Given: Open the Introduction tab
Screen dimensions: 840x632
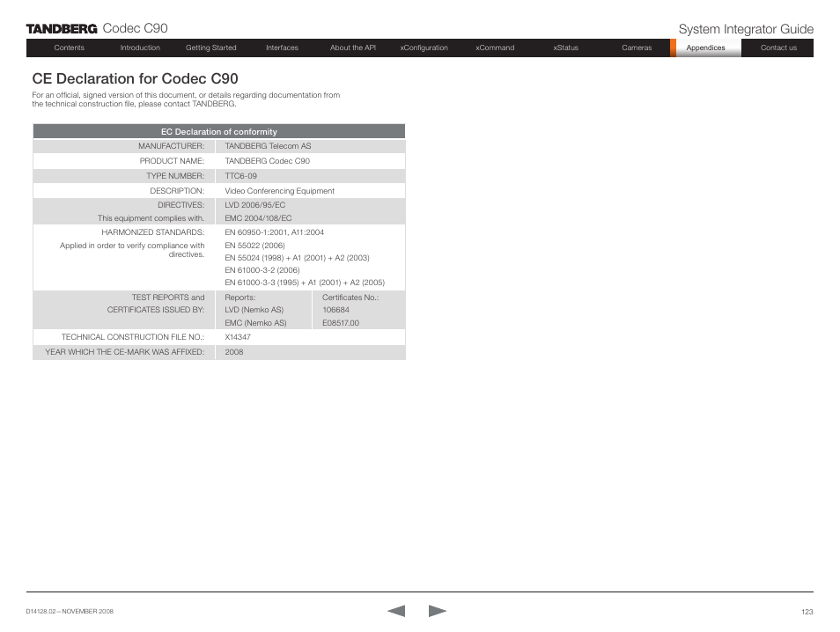Looking at the screenshot, I should 140,48.
